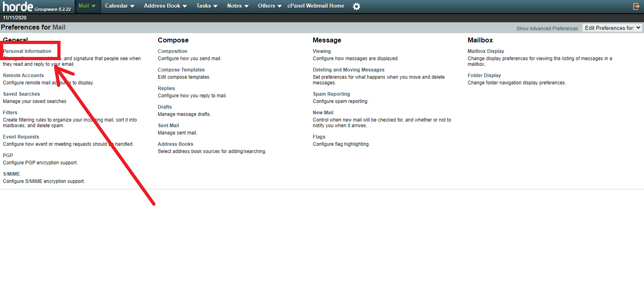Click Show Advanced Preferences link
This screenshot has width=644, height=294.
click(x=547, y=29)
